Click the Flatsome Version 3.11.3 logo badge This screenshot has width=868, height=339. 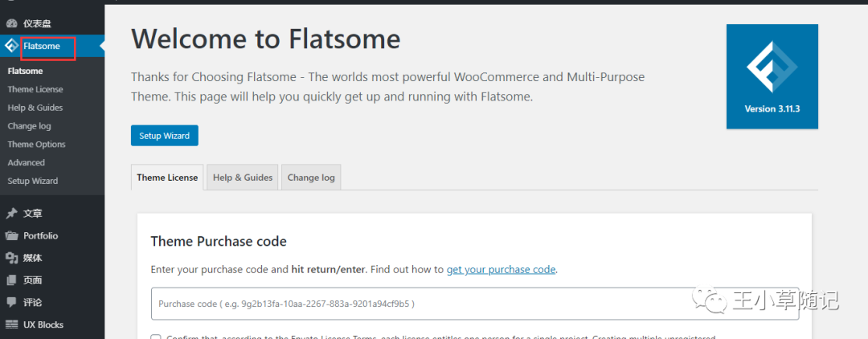pyautogui.click(x=772, y=76)
